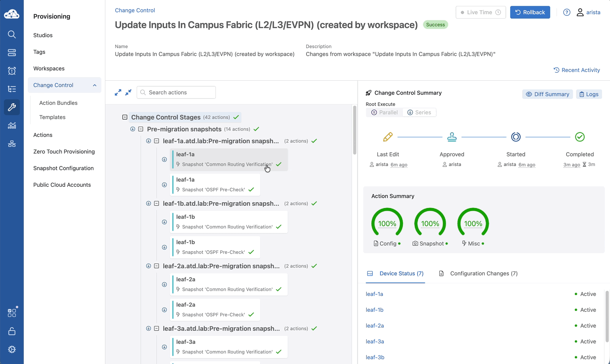The height and width of the screenshot is (364, 610).
Task: Open the Diff Summary
Action: coord(547,94)
